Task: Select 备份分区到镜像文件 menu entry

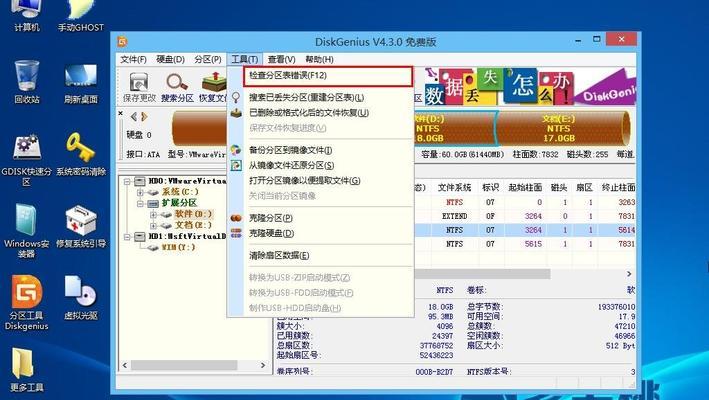Action: (x=320, y=150)
